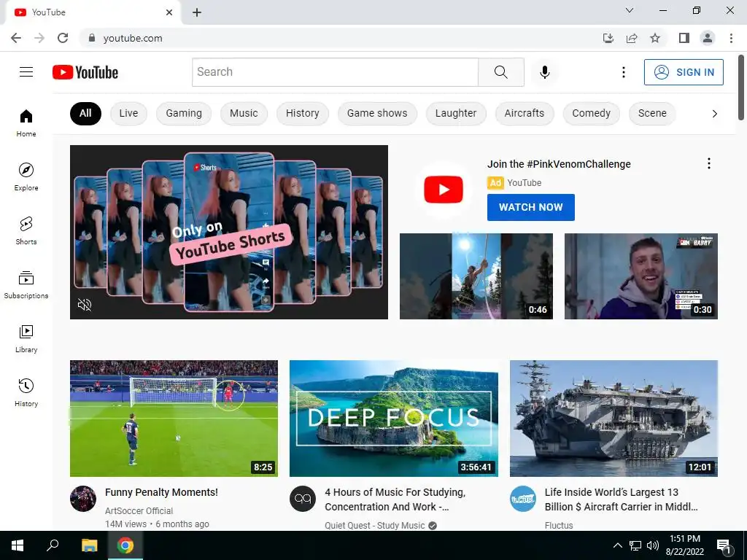The height and width of the screenshot is (560, 747).
Task: Click the SIGN IN button
Action: pyautogui.click(x=684, y=72)
